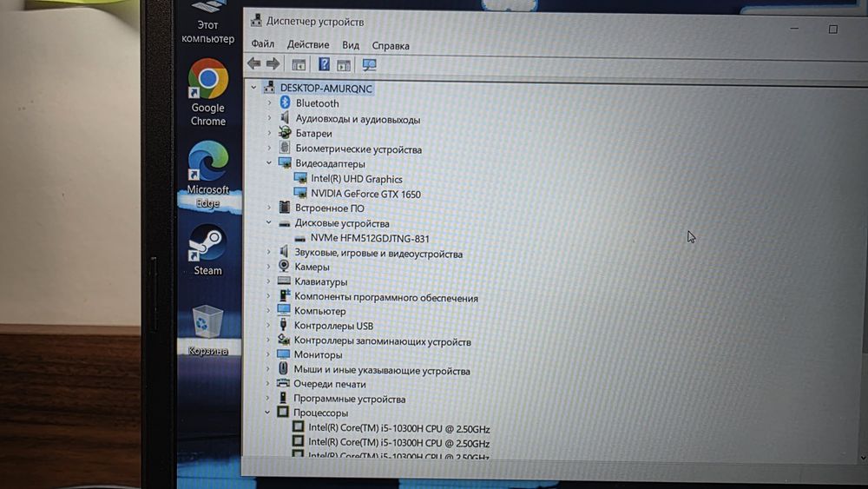Open Microsoft Edge desktop shortcut

(208, 175)
